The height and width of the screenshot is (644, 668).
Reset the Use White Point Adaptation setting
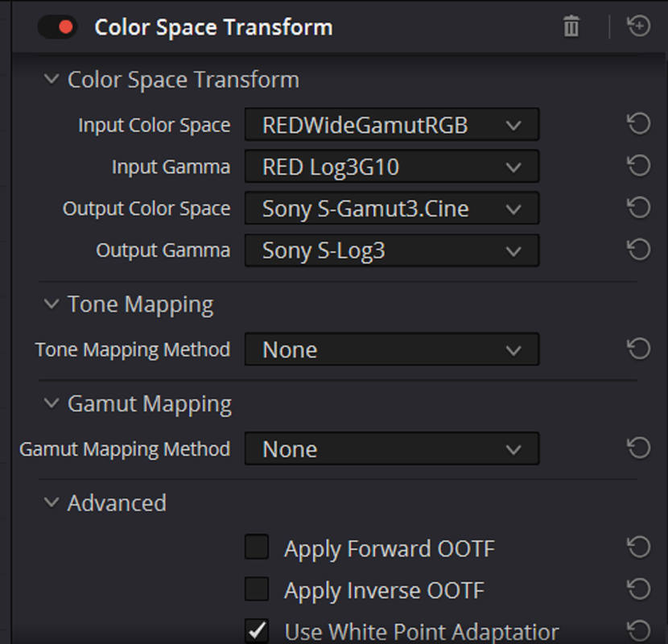pos(638,631)
